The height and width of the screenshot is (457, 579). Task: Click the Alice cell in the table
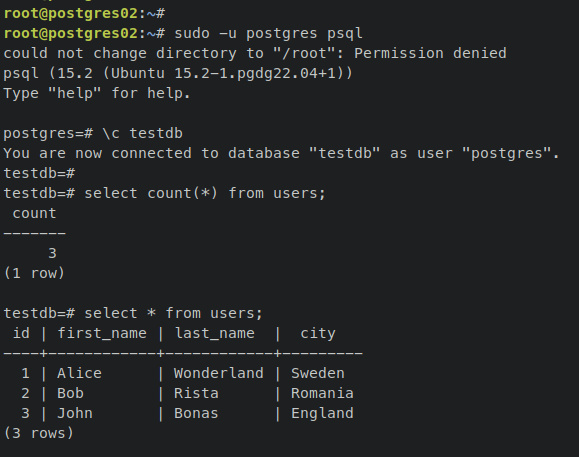79,373
